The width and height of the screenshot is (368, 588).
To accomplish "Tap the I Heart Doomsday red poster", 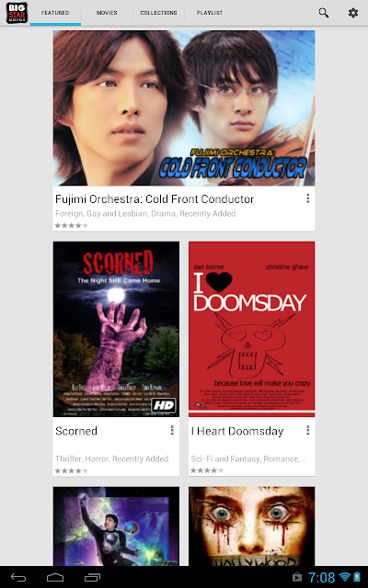I will pos(251,329).
